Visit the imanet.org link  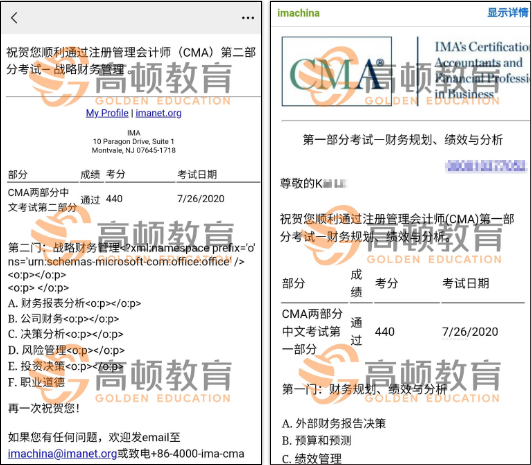pos(158,113)
